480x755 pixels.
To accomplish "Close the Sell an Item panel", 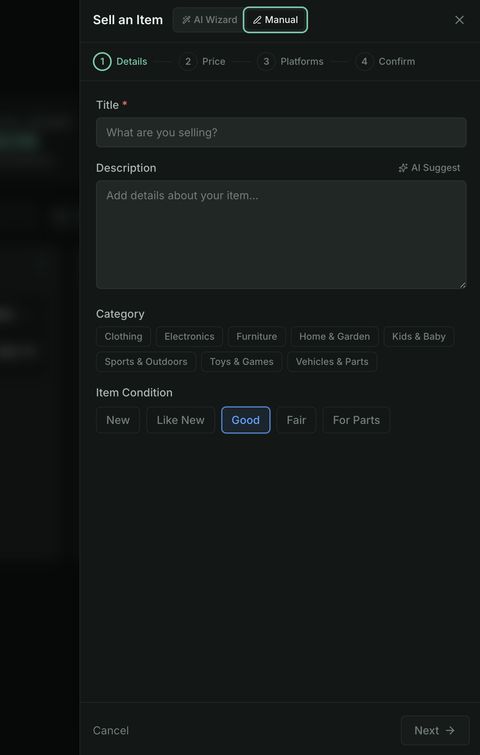I will pyautogui.click(x=459, y=20).
